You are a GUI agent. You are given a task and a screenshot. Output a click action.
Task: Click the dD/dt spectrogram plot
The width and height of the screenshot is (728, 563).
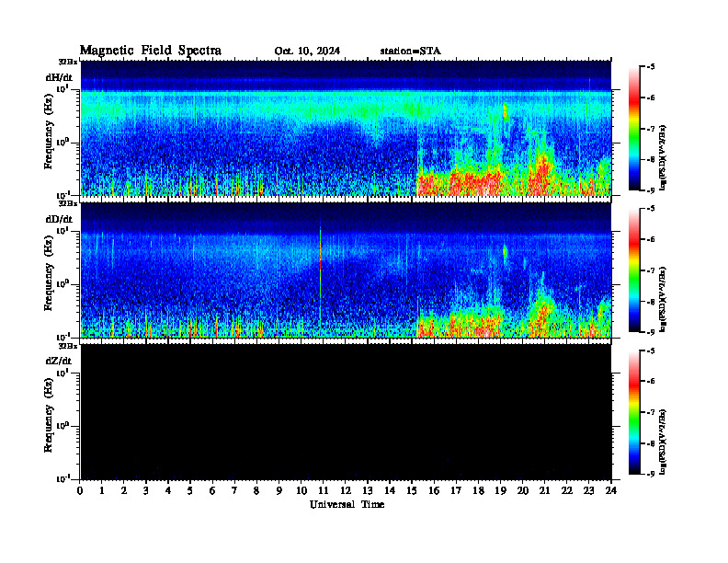tap(346, 270)
